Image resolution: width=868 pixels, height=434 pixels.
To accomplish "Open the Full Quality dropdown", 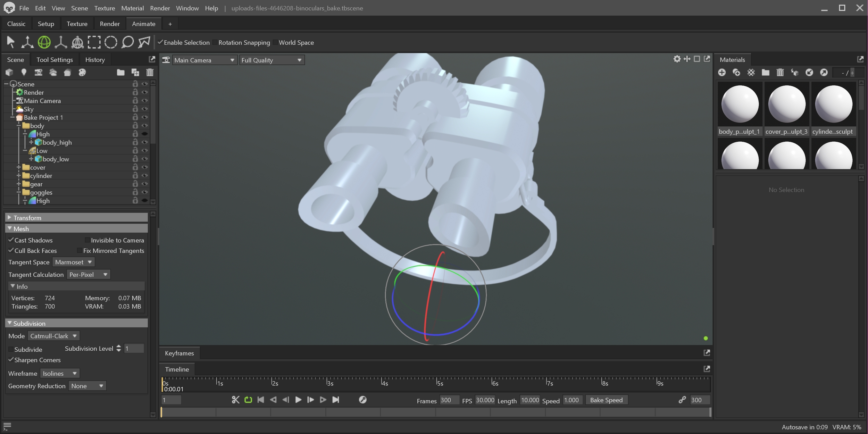I will [272, 60].
